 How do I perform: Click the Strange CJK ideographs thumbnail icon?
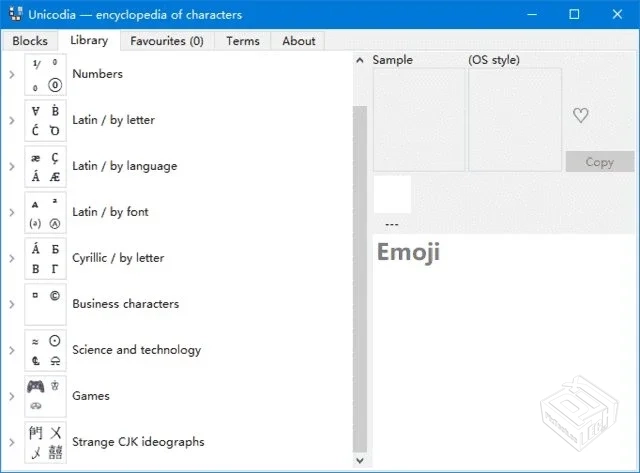tap(45, 443)
